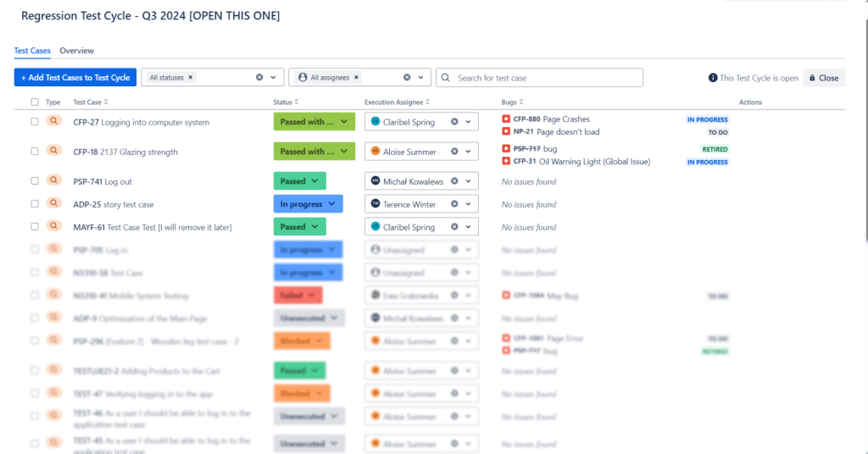Clear the All statuses filter field with its circle X
The height and width of the screenshot is (454, 868).
coord(259,77)
